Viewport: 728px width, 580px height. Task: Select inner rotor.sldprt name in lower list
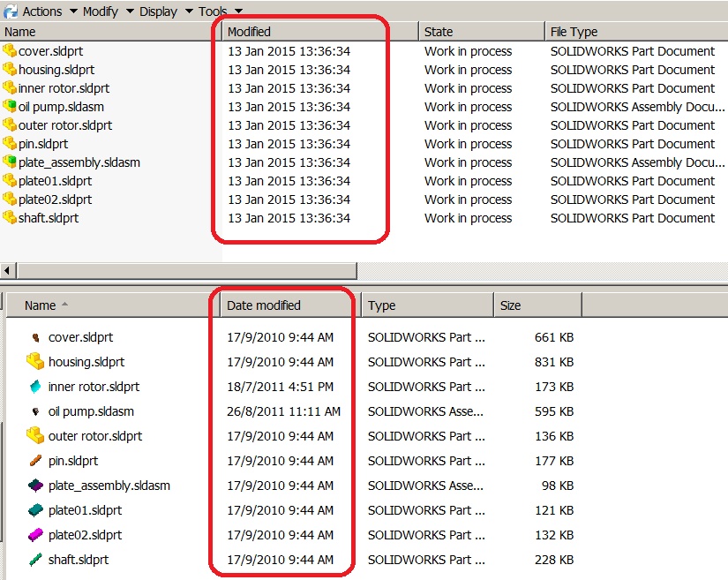(94, 387)
